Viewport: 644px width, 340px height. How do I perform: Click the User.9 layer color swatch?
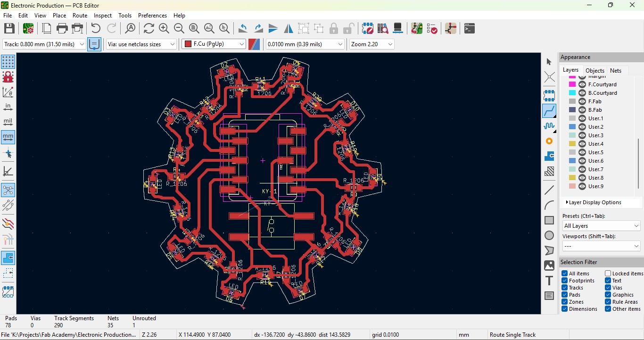[572, 186]
